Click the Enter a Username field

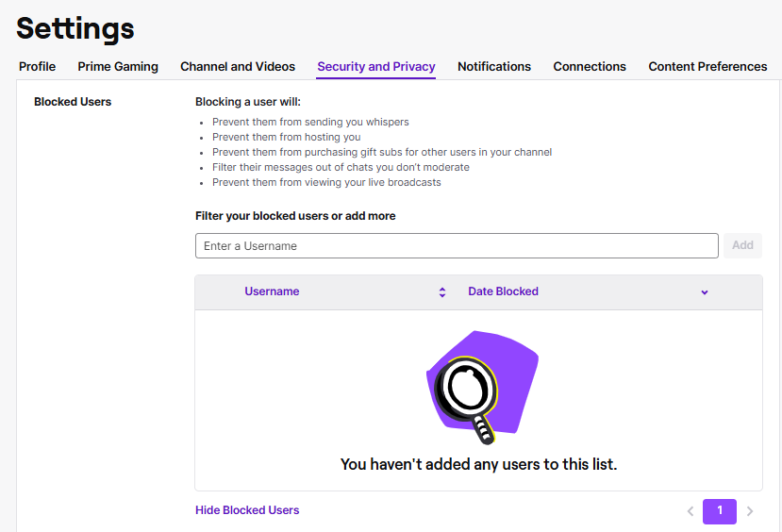tap(457, 246)
